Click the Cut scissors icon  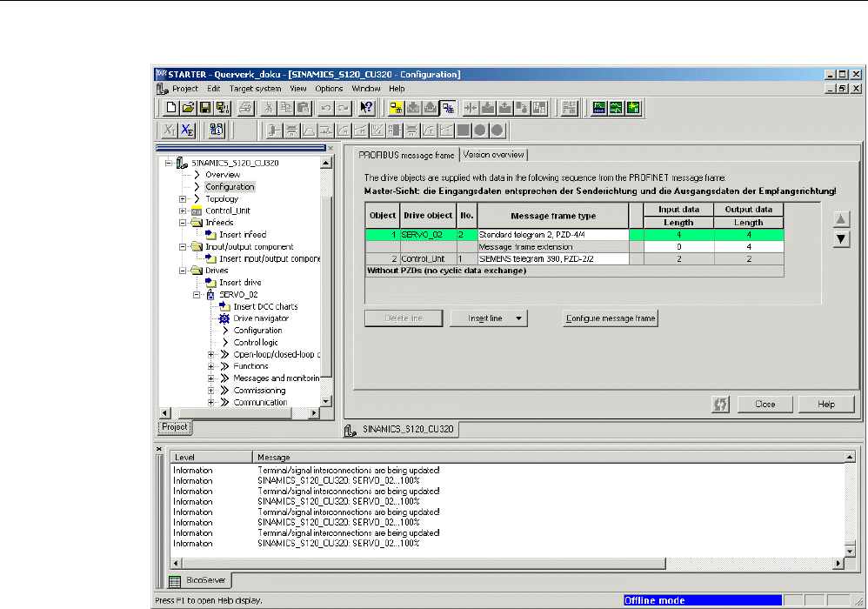tap(269, 108)
